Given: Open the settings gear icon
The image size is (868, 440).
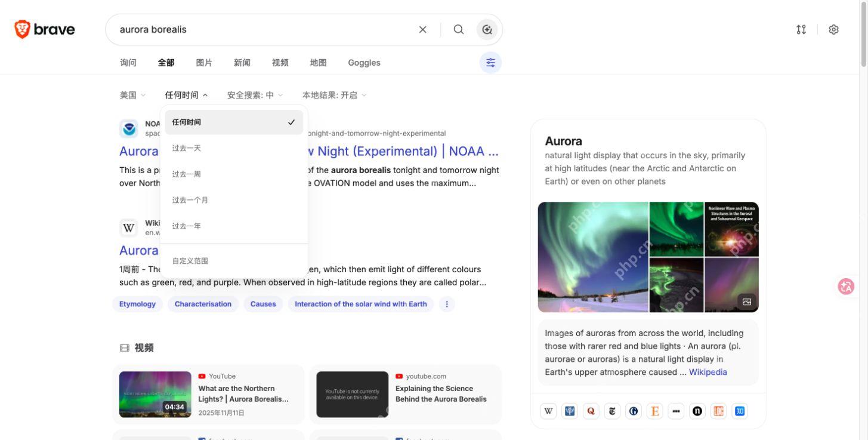Looking at the screenshot, I should coord(833,29).
